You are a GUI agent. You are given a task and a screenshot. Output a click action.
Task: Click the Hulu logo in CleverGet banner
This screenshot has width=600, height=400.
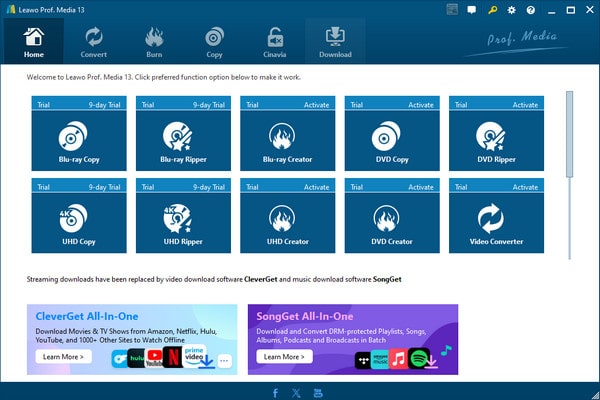point(136,358)
